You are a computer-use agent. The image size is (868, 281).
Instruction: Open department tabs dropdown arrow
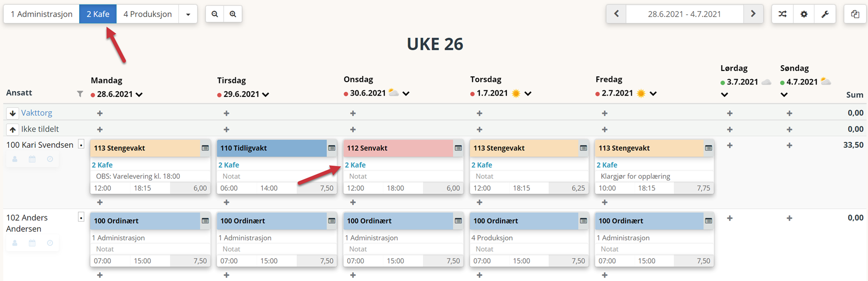188,14
